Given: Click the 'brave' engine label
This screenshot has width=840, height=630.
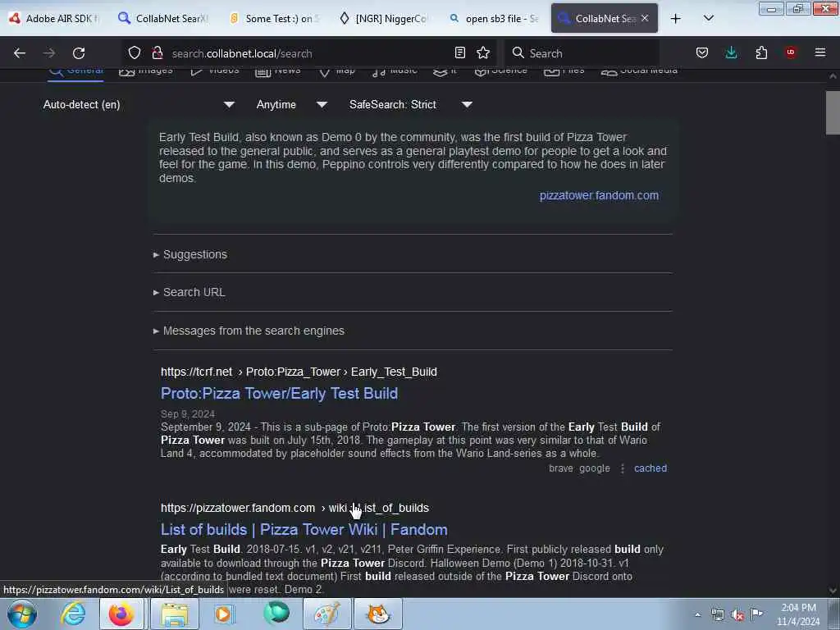Looking at the screenshot, I should pyautogui.click(x=561, y=468).
